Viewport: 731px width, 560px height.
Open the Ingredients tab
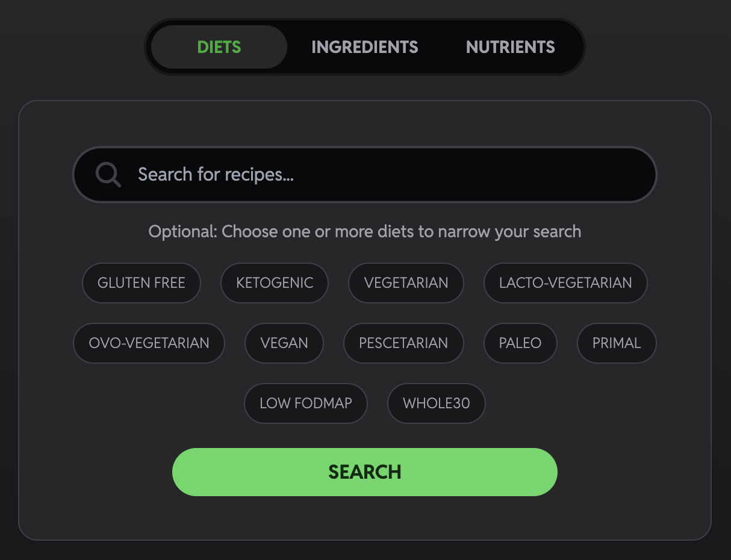(x=364, y=47)
